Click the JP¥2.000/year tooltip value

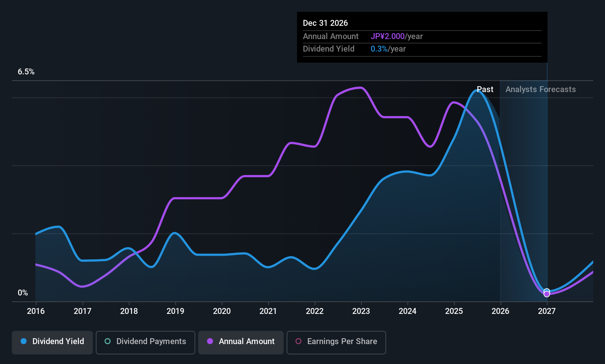[x=396, y=36]
